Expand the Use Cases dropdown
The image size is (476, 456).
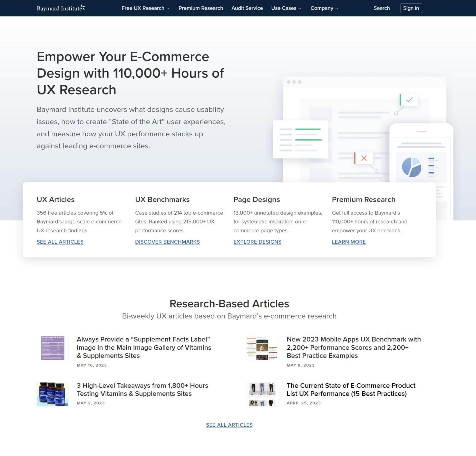(286, 8)
